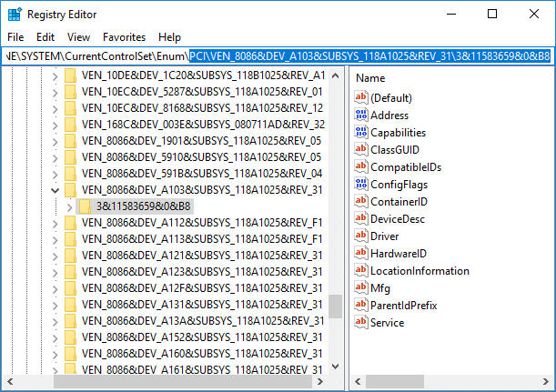Click string icon of Driver value
556x392 pixels.
coord(361,236)
